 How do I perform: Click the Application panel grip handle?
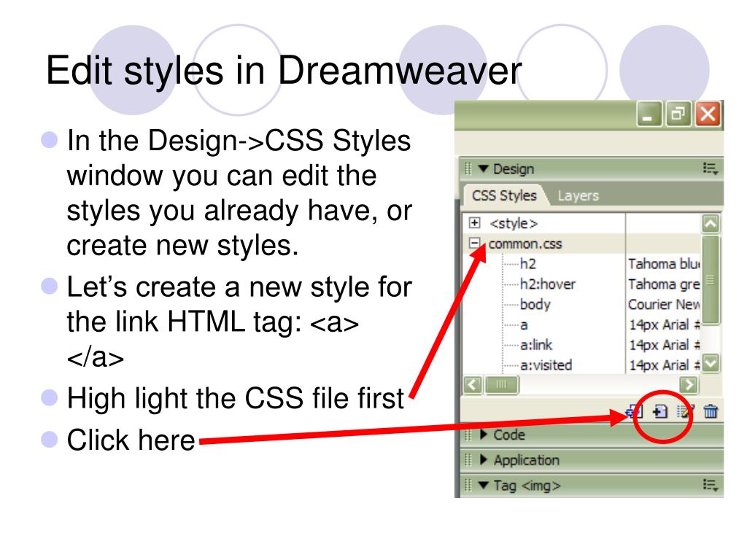point(468,459)
